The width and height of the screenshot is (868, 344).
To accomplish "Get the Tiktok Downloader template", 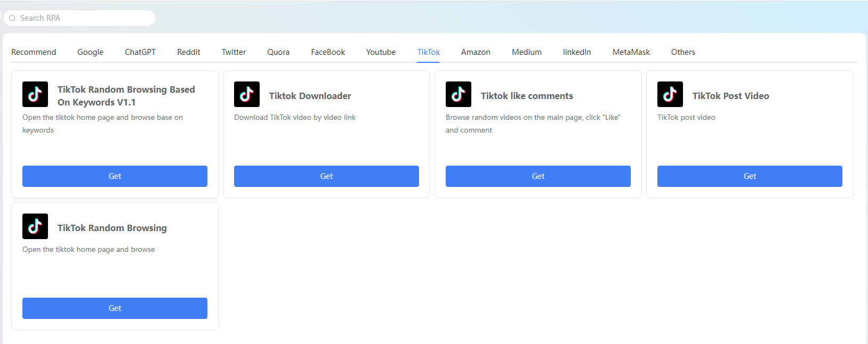I will (326, 176).
